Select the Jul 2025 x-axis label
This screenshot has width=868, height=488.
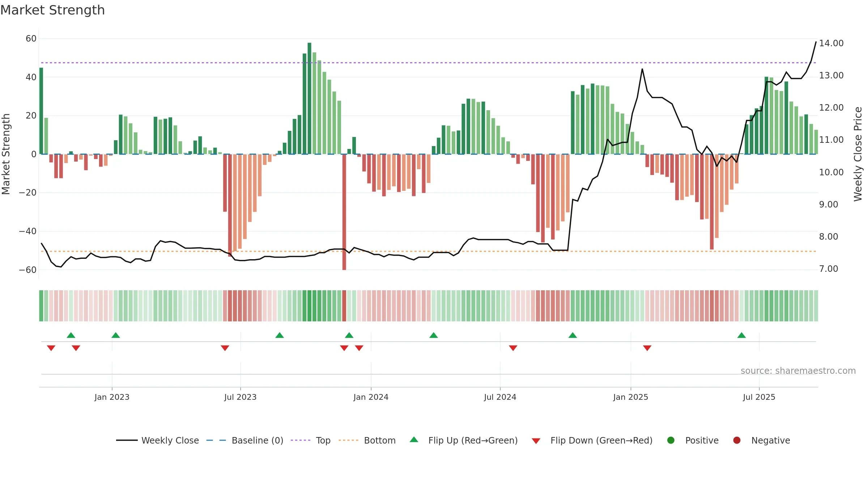pos(759,397)
